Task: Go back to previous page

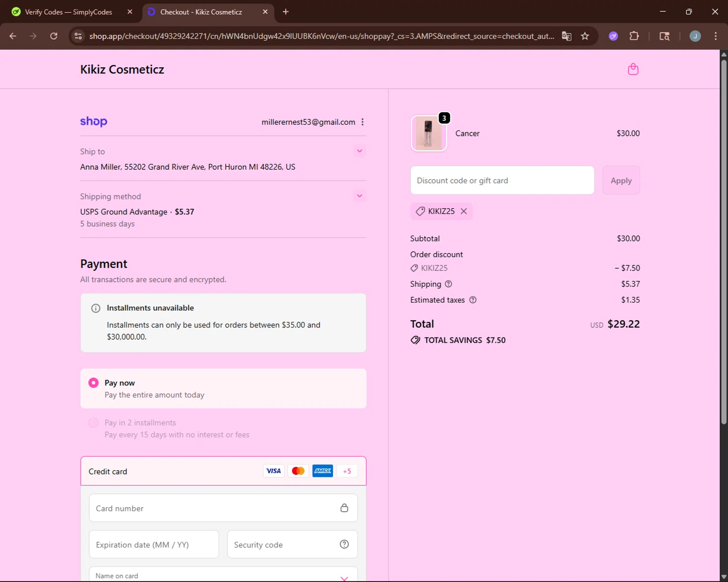Action: point(13,36)
